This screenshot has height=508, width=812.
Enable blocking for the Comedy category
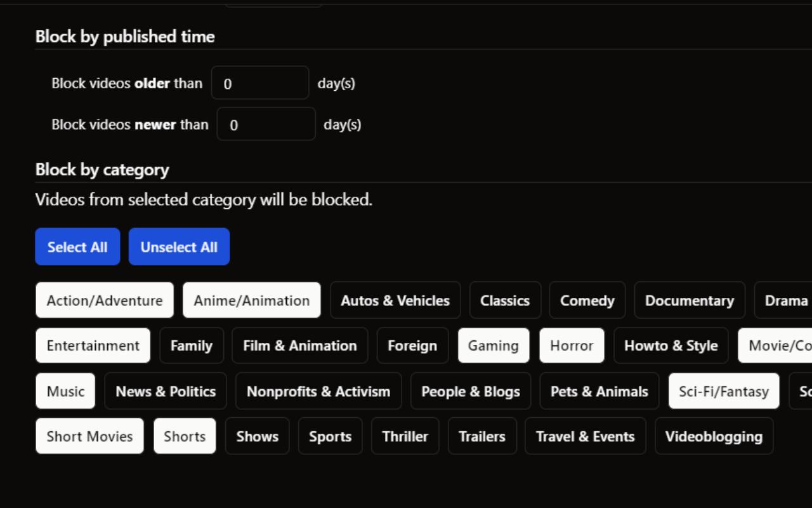(587, 300)
